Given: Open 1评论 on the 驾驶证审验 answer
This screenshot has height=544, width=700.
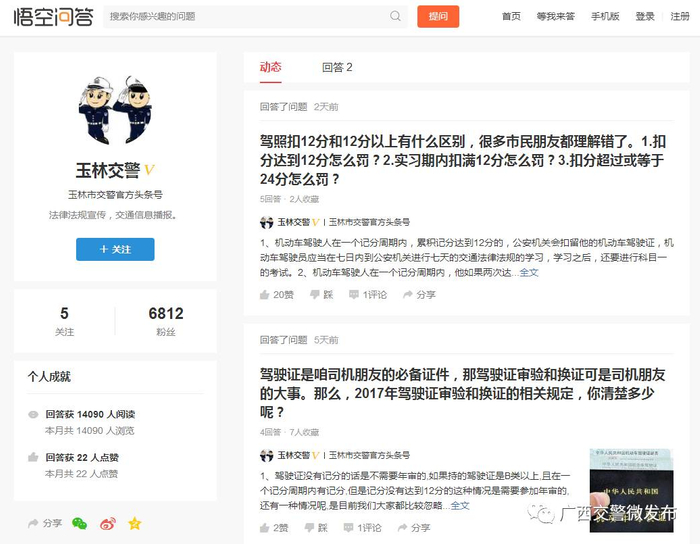Looking at the screenshot, I should 362,528.
